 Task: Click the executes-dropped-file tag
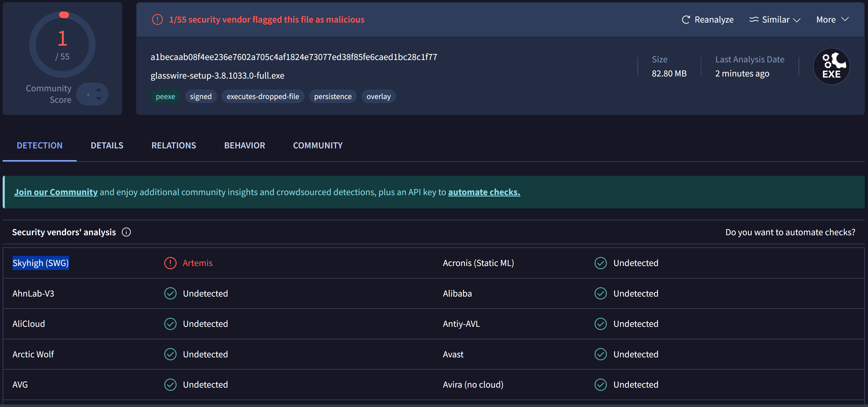pyautogui.click(x=263, y=96)
